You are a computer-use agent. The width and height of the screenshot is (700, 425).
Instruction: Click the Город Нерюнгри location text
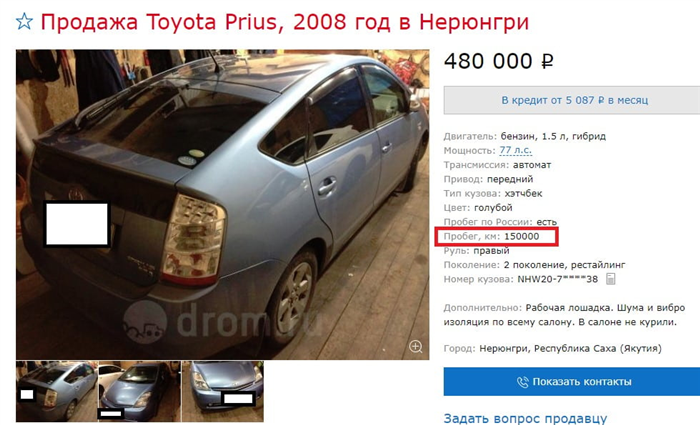(x=553, y=349)
